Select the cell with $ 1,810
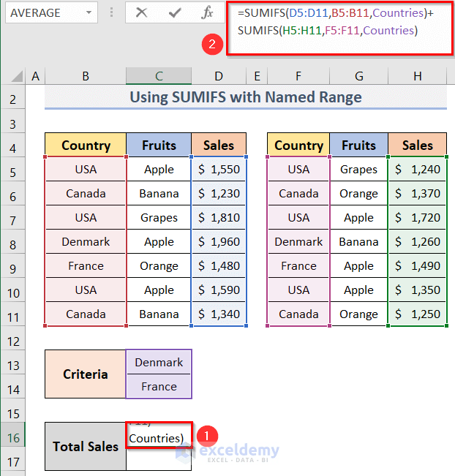The height and width of the screenshot is (476, 455). (219, 217)
